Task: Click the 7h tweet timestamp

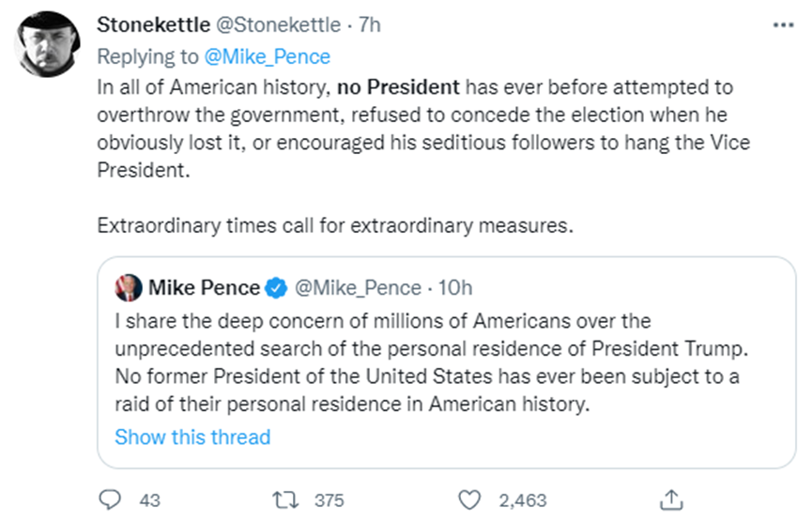Action: [x=370, y=25]
